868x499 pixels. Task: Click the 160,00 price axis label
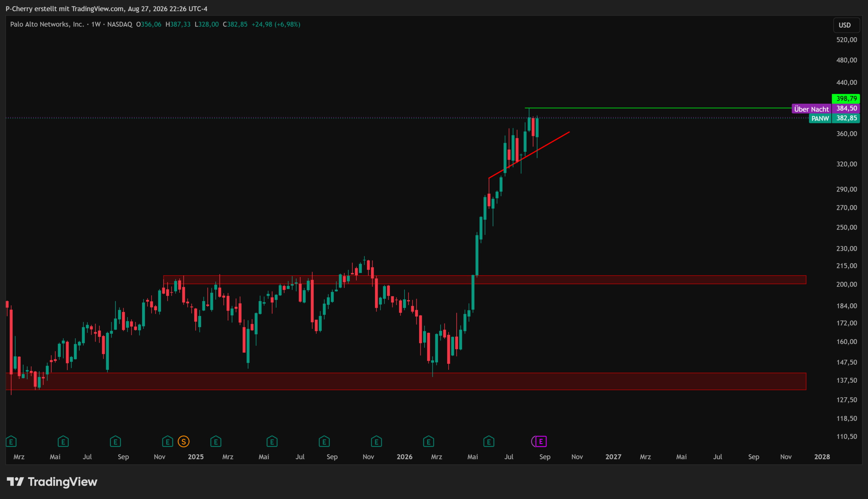846,342
